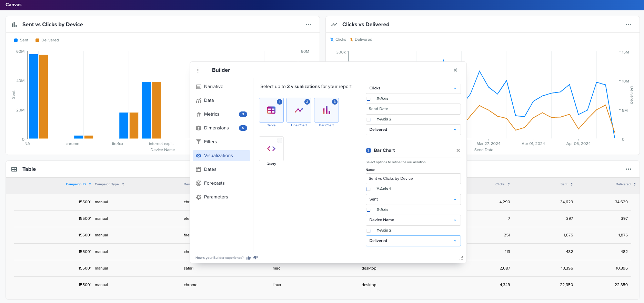The height and width of the screenshot is (303, 644).
Task: Open the Table panel more options menu
Action: coord(628,169)
